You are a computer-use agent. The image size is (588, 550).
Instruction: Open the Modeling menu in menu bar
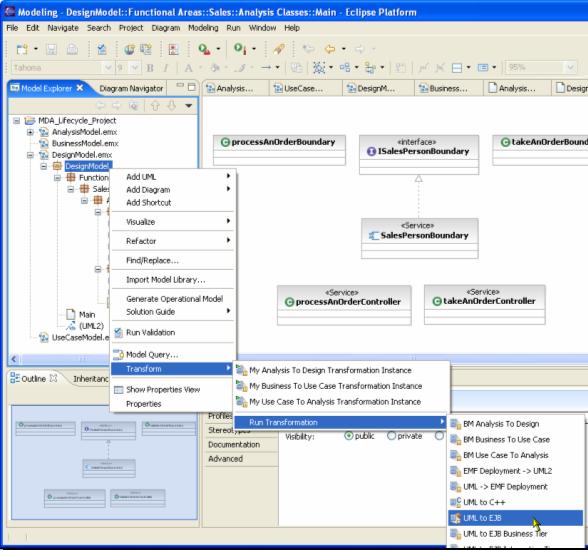[x=203, y=28]
